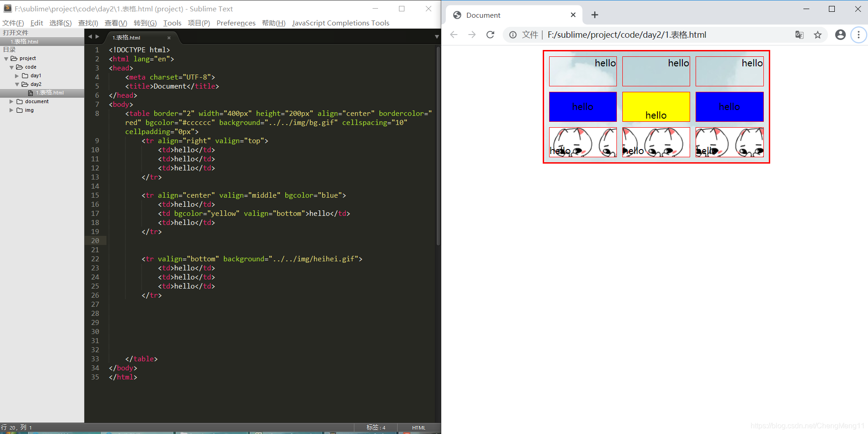Collapse the project folder
The height and width of the screenshot is (434, 868).
coord(6,59)
